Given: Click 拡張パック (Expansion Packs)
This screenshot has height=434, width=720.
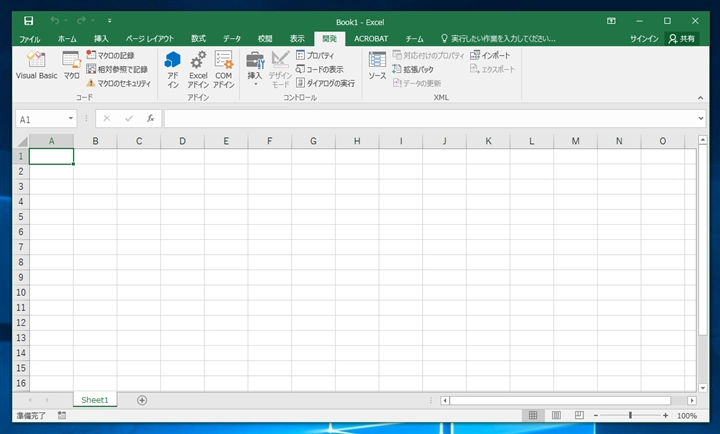Looking at the screenshot, I should coord(413,69).
